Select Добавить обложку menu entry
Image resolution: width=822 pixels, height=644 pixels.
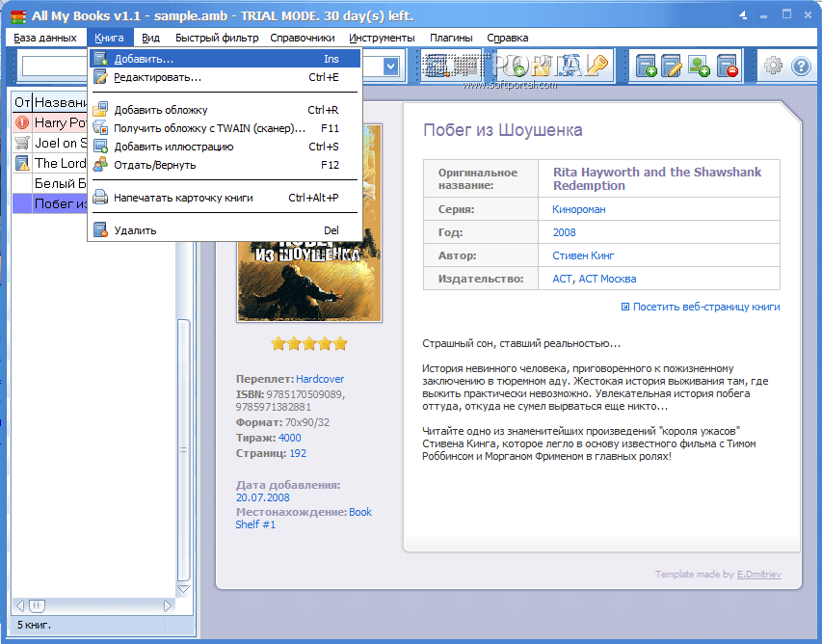[x=225, y=110]
